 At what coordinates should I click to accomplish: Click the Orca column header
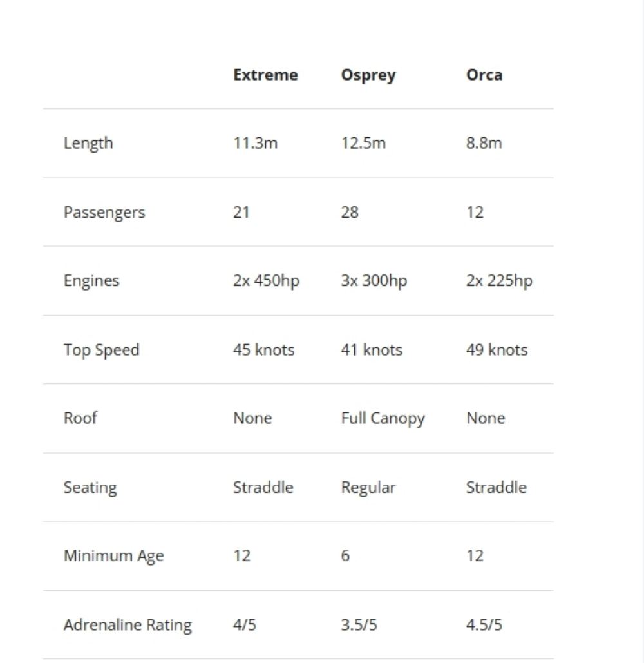tap(484, 75)
